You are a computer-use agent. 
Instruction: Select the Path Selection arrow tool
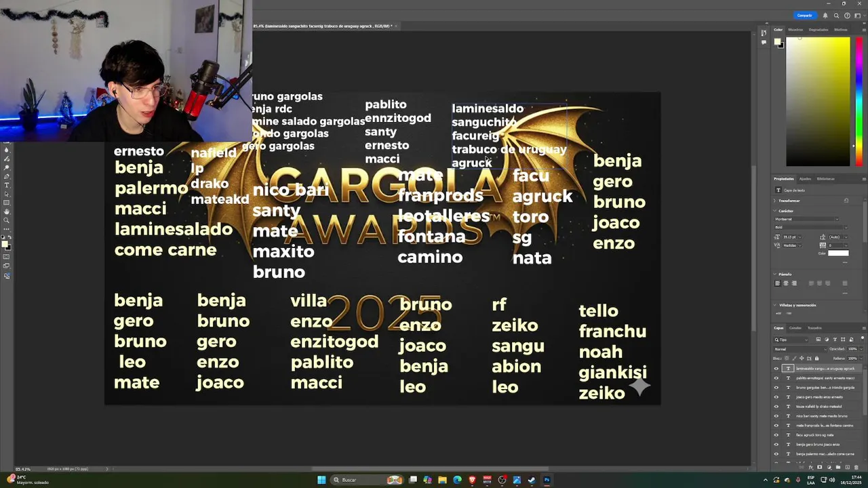pos(7,194)
